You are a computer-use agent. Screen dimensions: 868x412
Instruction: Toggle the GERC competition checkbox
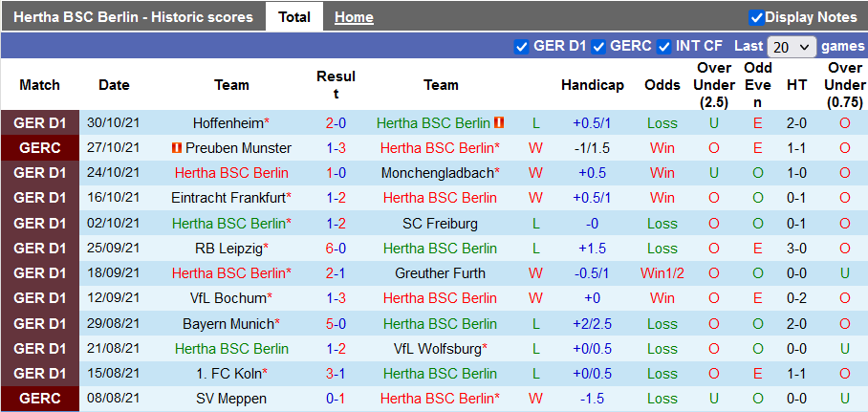tap(598, 46)
